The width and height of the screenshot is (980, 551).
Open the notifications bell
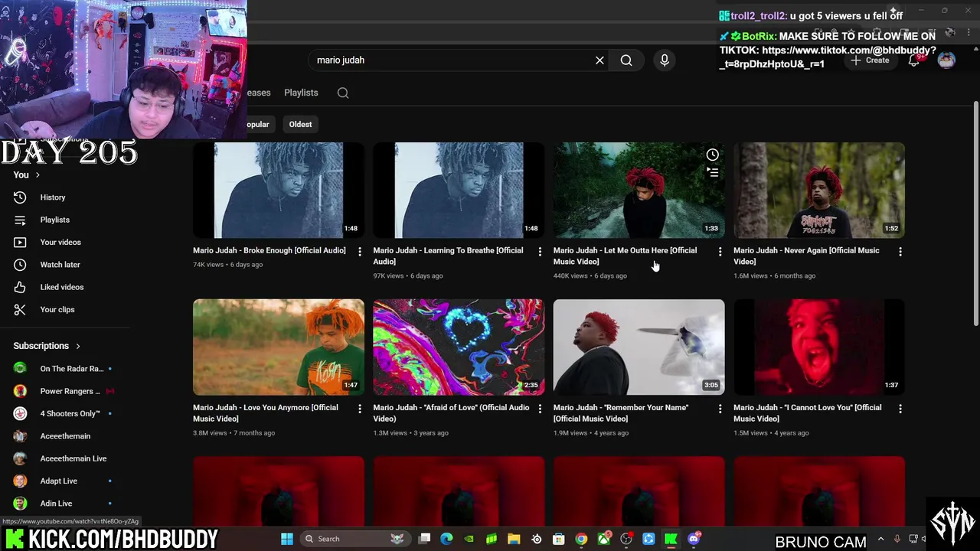tap(914, 60)
